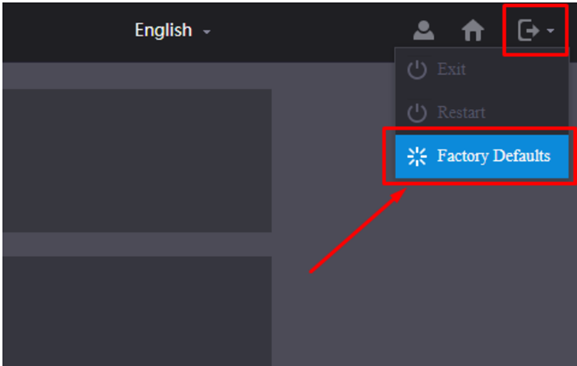
Task: Click header bar area before the English label
Action: pyautogui.click(x=68, y=31)
